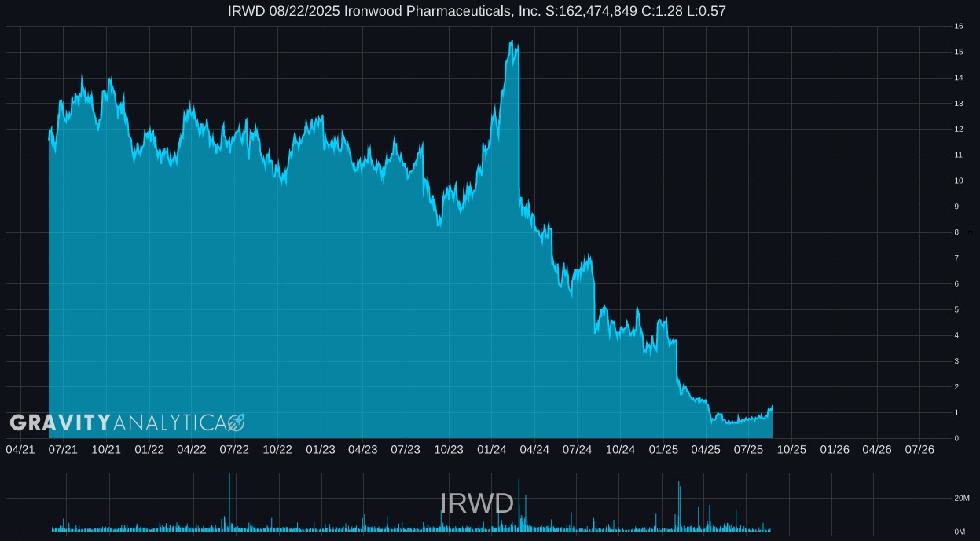
Task: Select the 07/26 date axis label
Action: 919,449
